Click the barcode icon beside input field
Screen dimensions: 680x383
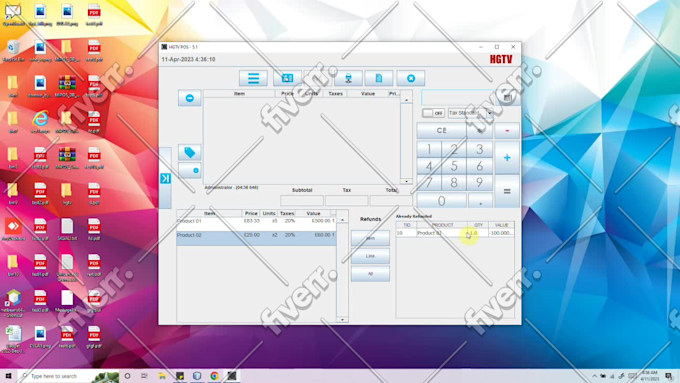(x=507, y=98)
